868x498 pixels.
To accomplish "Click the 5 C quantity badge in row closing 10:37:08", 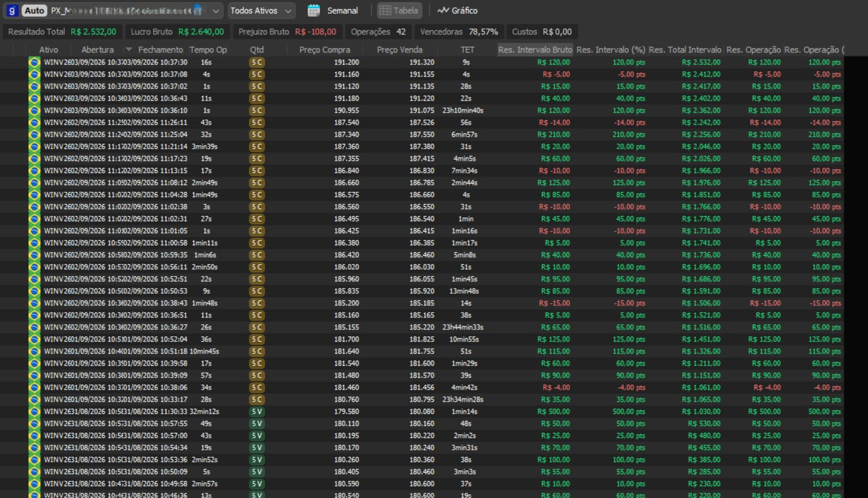I will pos(257,74).
